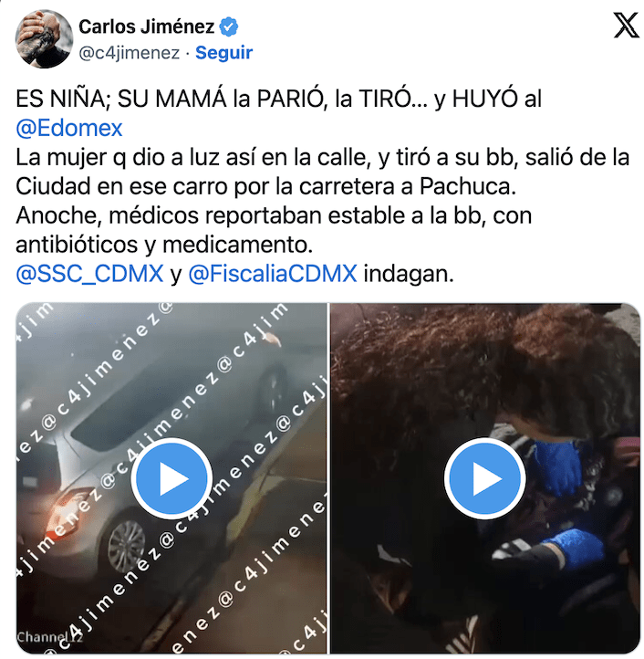Play the left car video

171,478
